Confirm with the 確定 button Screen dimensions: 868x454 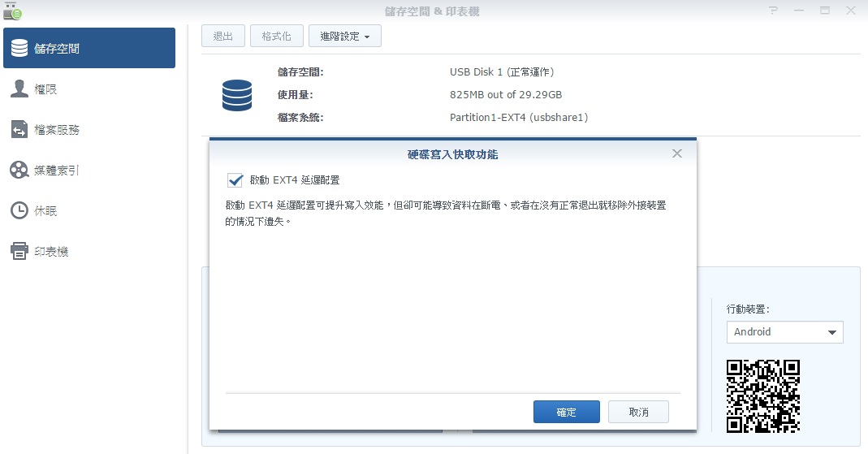566,412
